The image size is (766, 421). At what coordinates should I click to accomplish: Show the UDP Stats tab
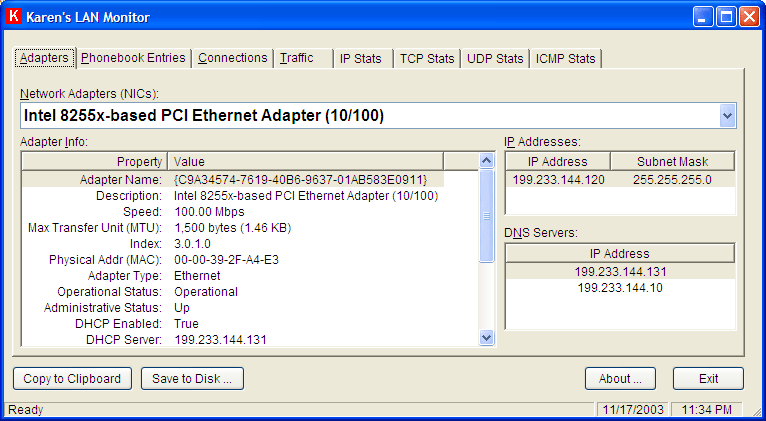click(495, 58)
